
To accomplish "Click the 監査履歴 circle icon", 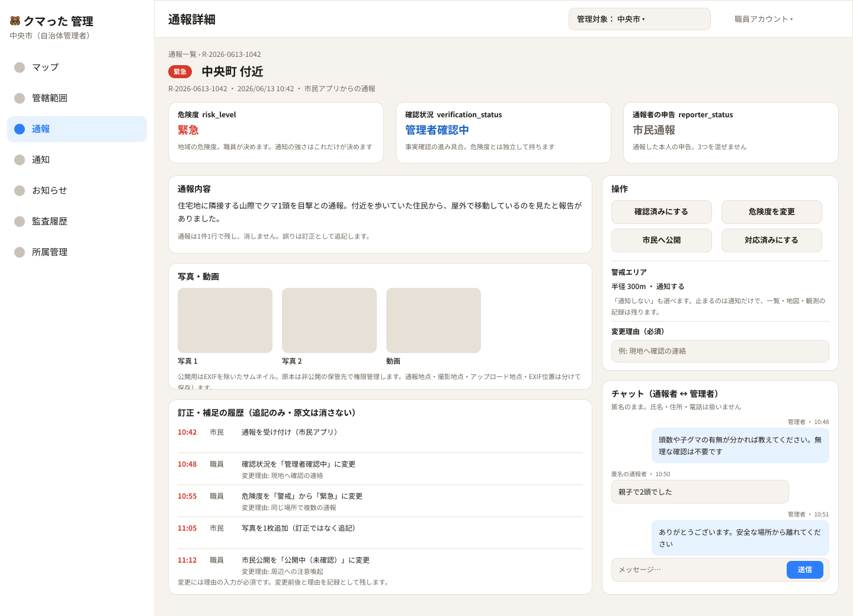I will pyautogui.click(x=20, y=222).
